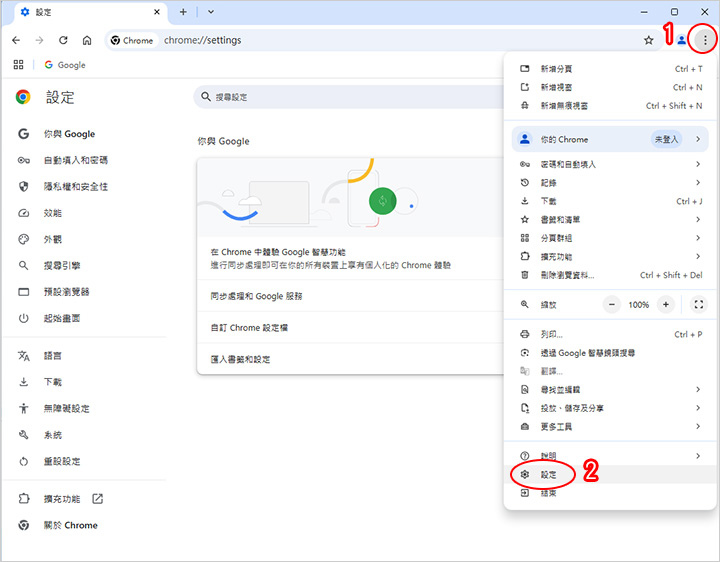Bookmark this page with the star icon
The width and height of the screenshot is (720, 562).
(648, 40)
